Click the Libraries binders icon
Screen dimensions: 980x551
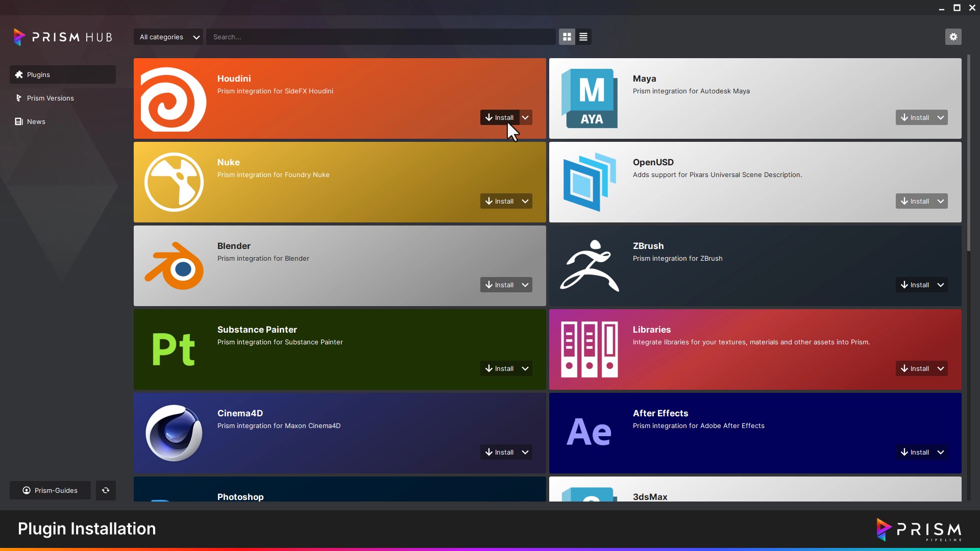coord(590,349)
